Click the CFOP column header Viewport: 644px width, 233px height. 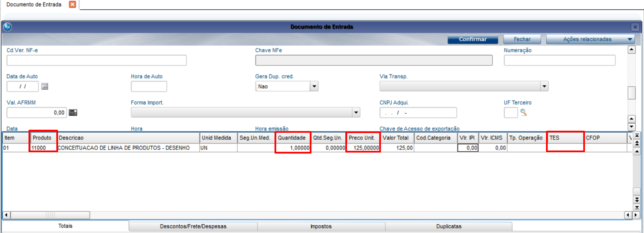(x=605, y=138)
